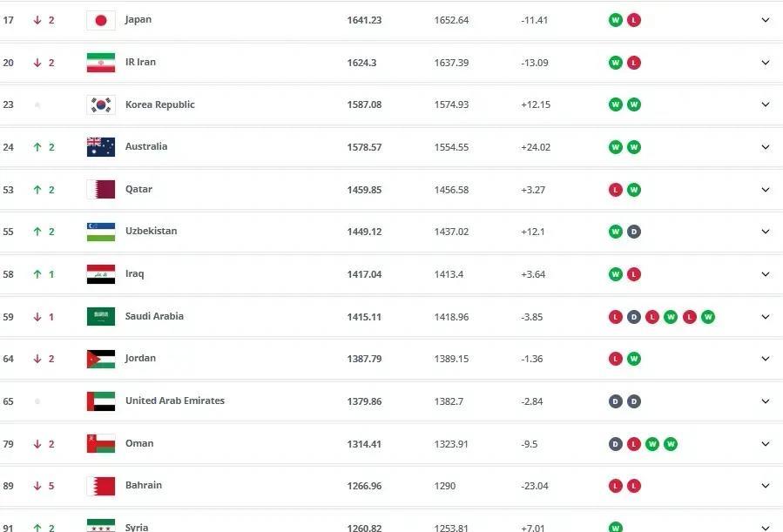The height and width of the screenshot is (532, 783).
Task: Click the Japan flag icon
Action: (101, 21)
